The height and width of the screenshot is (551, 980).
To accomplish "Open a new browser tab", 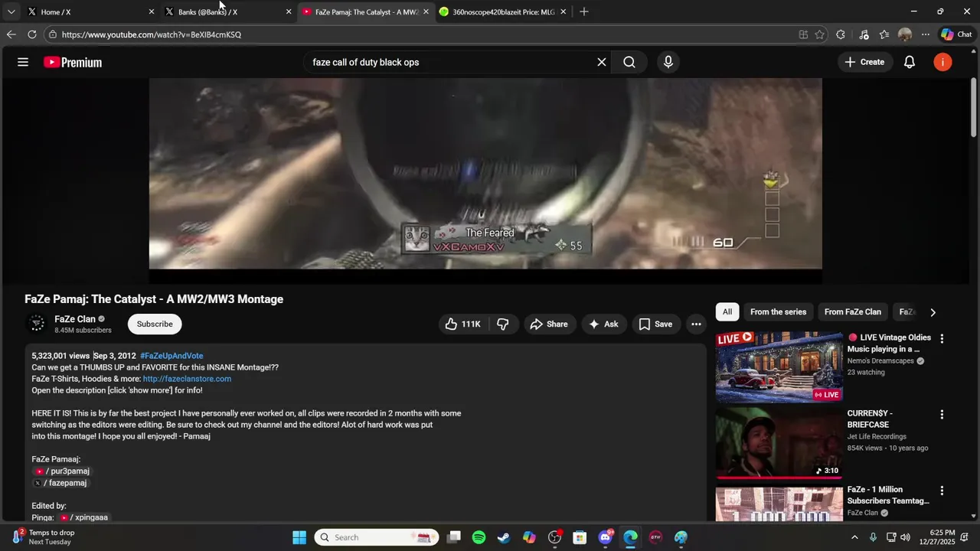I will (584, 11).
